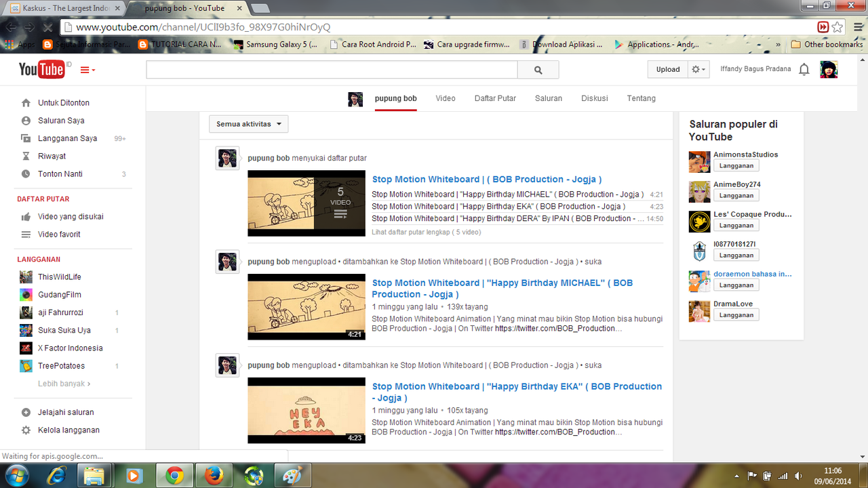This screenshot has height=488, width=868.
Task: Switch to the Diskusi tab
Action: [595, 98]
